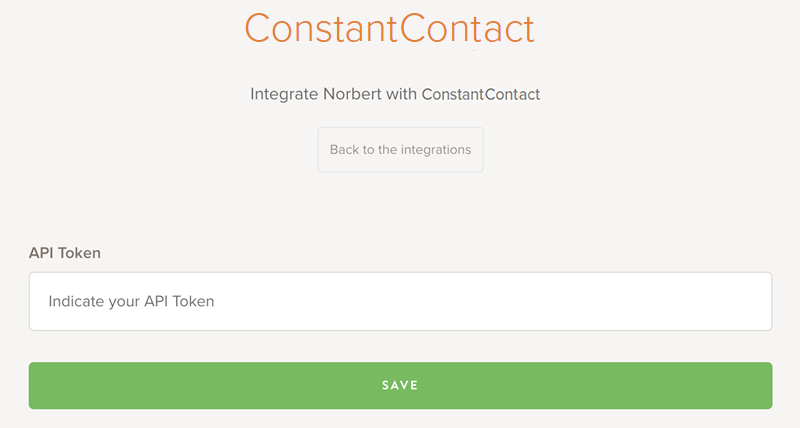Screen dimensions: 800x428
Task: Hit the wide green Save bar
Action: point(400,385)
